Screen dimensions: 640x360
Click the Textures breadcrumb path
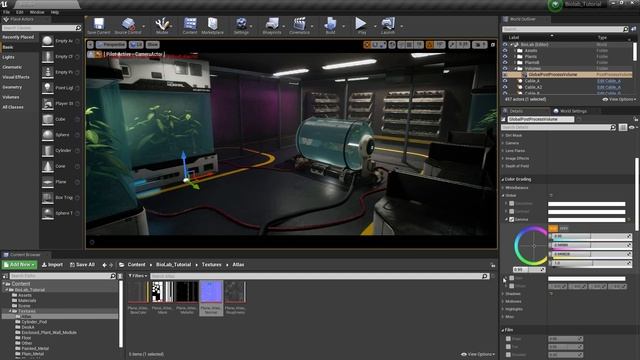[x=211, y=264]
